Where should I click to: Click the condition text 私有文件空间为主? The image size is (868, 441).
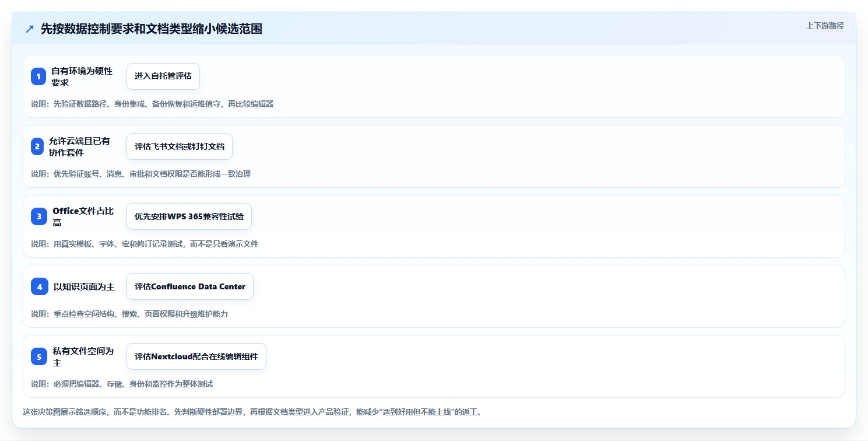click(x=83, y=356)
